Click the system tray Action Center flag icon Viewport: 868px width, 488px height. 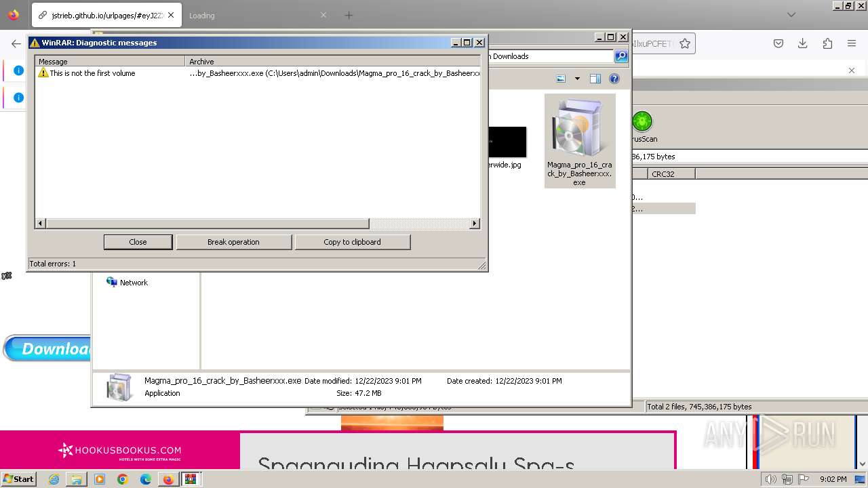pyautogui.click(x=804, y=479)
